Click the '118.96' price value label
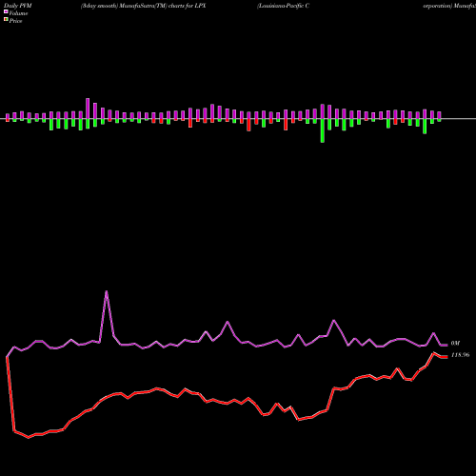This screenshot has width=476, height=476. point(460,355)
